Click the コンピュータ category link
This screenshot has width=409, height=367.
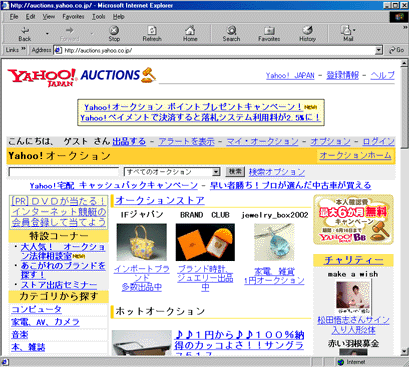tap(36, 309)
